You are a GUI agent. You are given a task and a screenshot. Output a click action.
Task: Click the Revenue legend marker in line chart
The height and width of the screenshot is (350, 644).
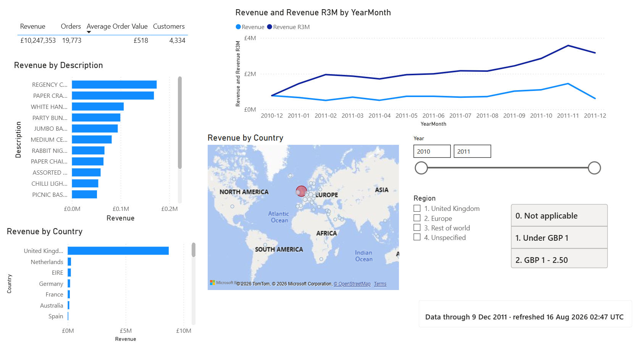click(238, 27)
